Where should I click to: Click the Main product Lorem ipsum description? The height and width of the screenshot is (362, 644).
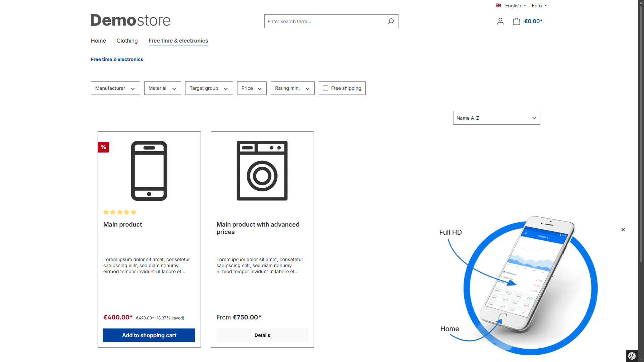click(147, 265)
